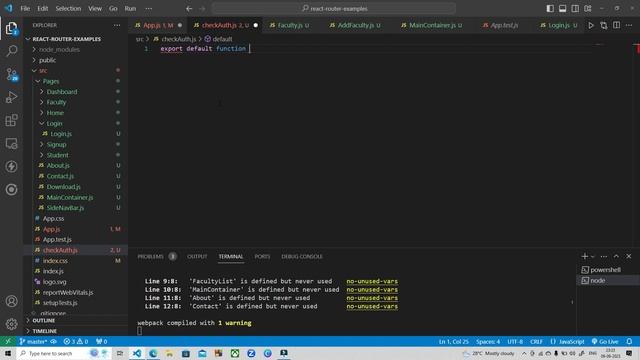Click Spaces: 4 indentation setting
640x360 pixels.
488,341
